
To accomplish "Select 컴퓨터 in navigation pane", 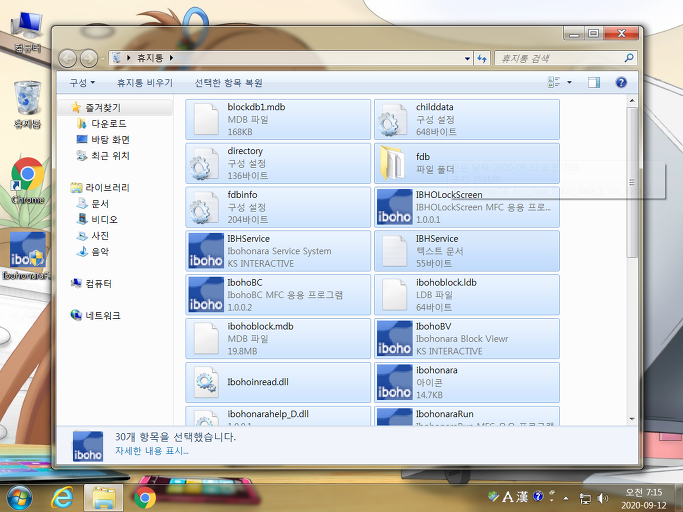I will (x=98, y=284).
